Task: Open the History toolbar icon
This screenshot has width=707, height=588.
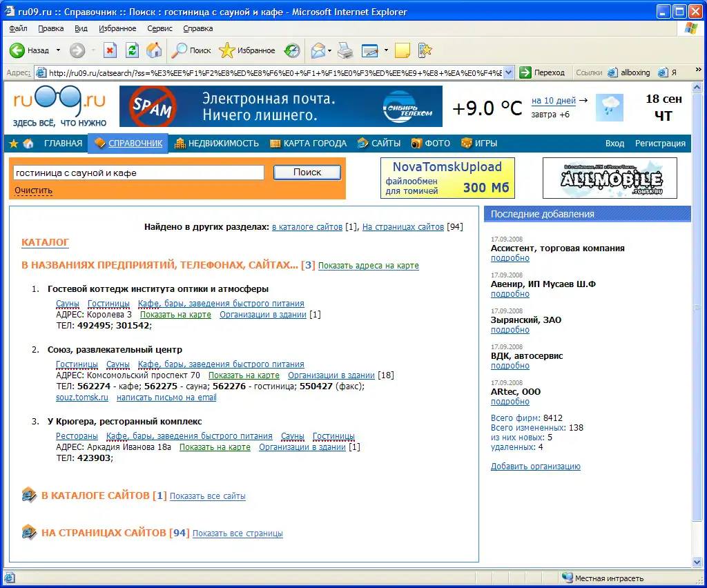Action: (x=292, y=50)
